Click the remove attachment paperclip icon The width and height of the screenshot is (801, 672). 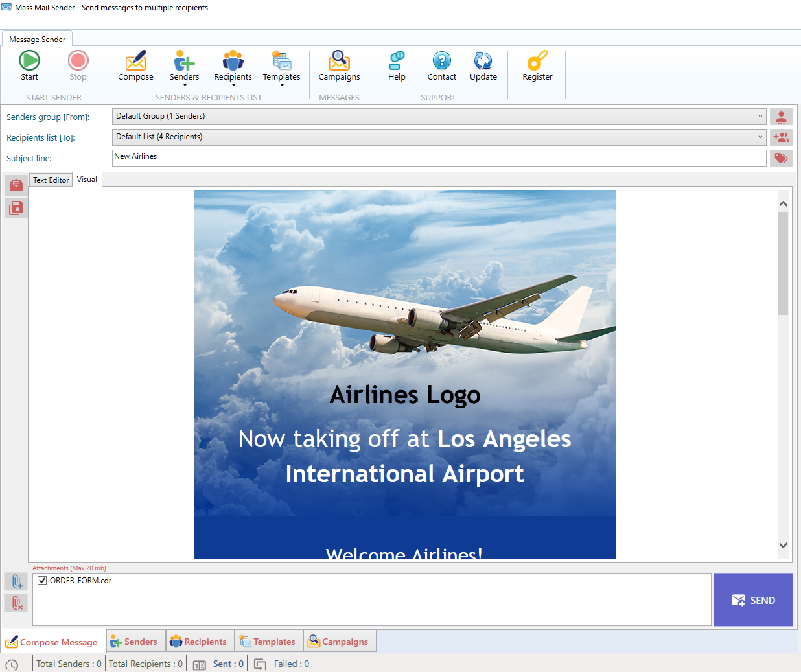[16, 603]
